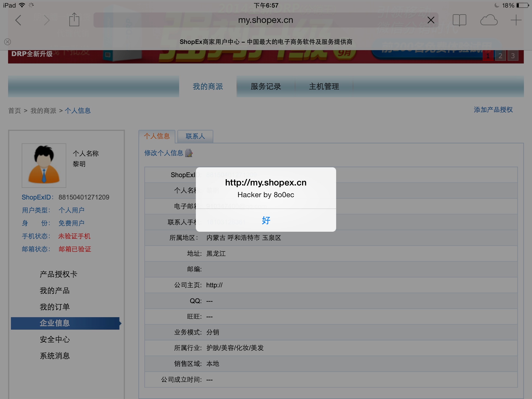Open the 服务记录 navigation tab

coord(266,87)
